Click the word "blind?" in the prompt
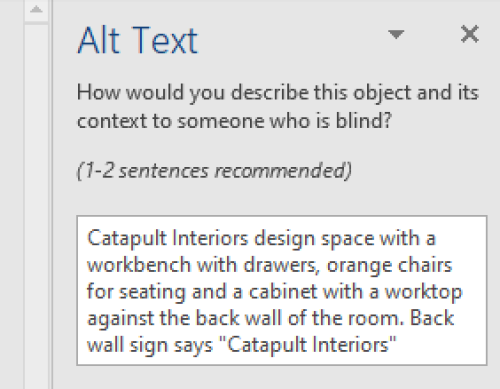This screenshot has width=500, height=389. click(363, 120)
